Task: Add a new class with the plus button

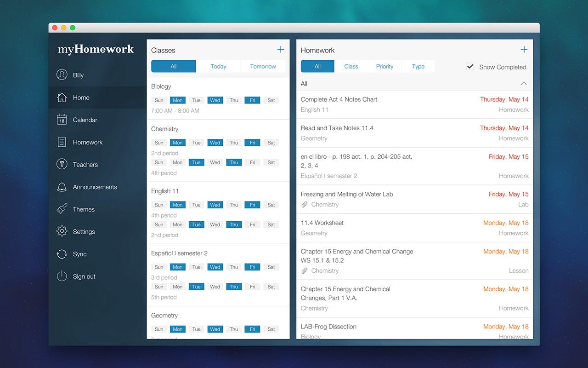Action: point(280,49)
